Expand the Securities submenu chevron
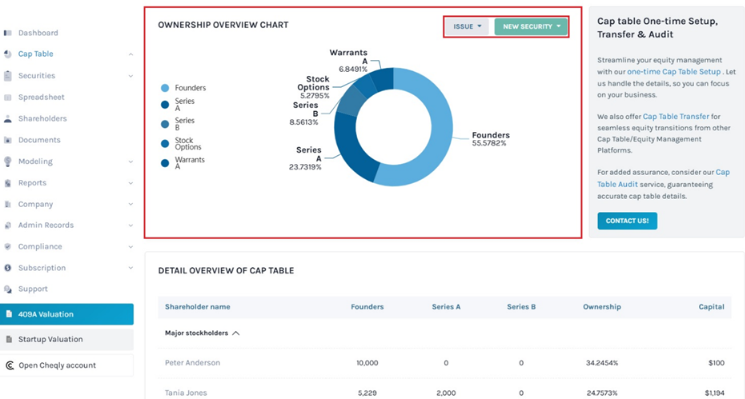This screenshot has width=745, height=399. tap(131, 76)
